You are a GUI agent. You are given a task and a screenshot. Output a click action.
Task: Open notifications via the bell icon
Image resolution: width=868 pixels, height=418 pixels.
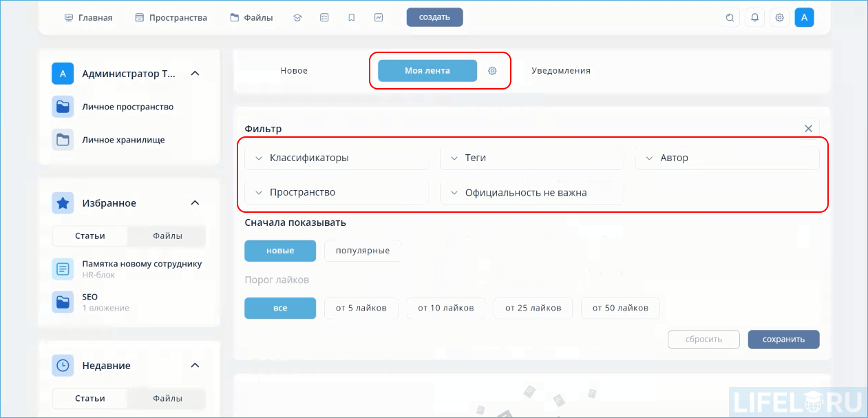click(x=754, y=17)
